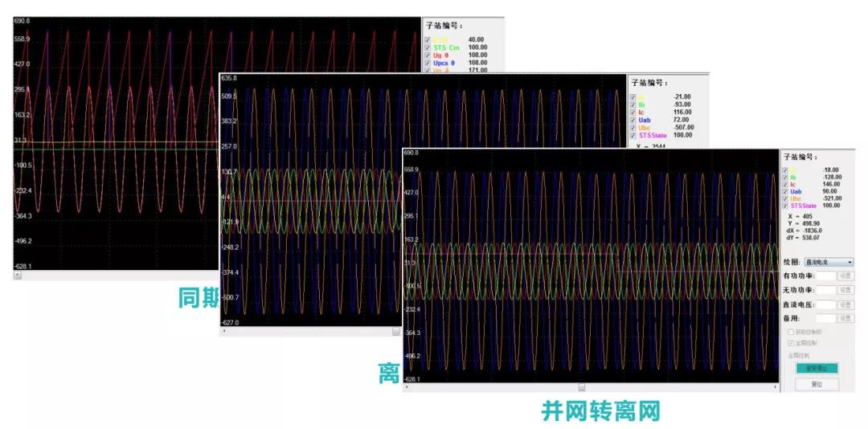This screenshot has height=429, width=868.
Task: Click the 复位 reset button
Action: point(817,384)
